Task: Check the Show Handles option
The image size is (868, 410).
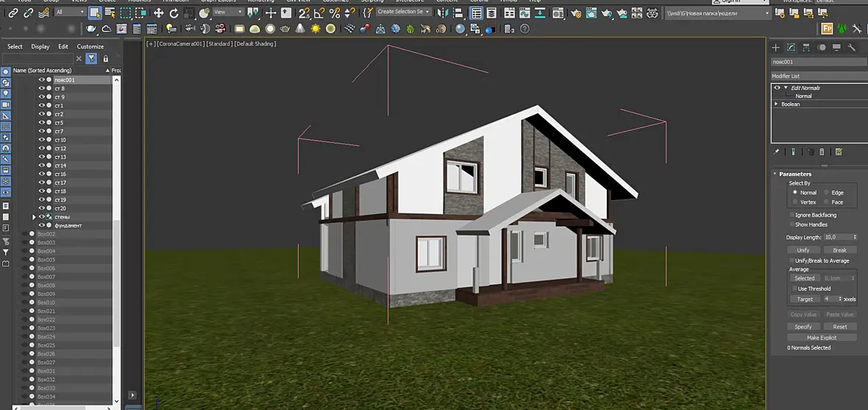Action: 791,225
